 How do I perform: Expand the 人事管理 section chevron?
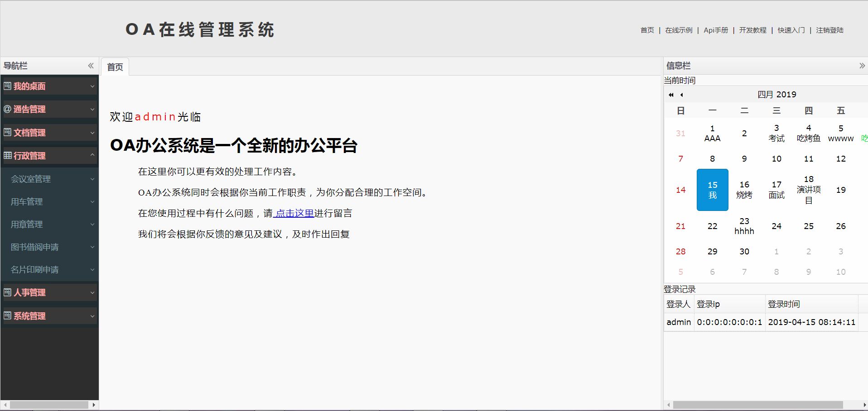tap(92, 293)
